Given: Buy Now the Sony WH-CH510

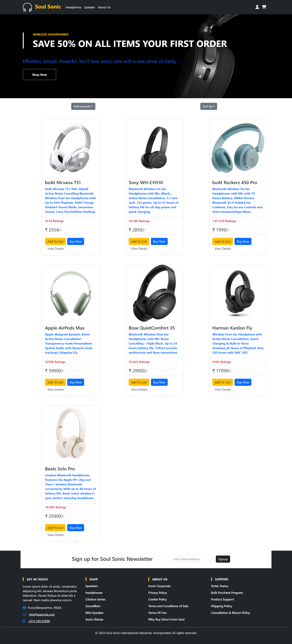Looking at the screenshot, I should click(x=159, y=241).
